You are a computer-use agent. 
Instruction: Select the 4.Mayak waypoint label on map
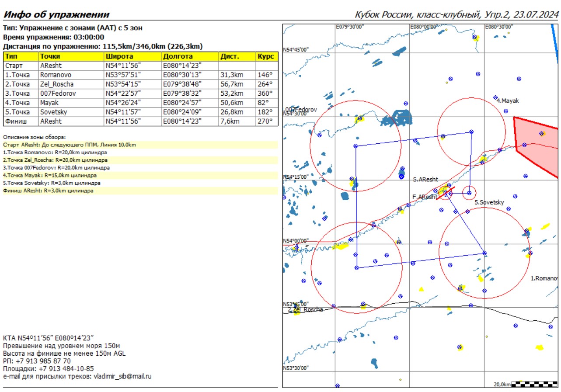(508, 101)
